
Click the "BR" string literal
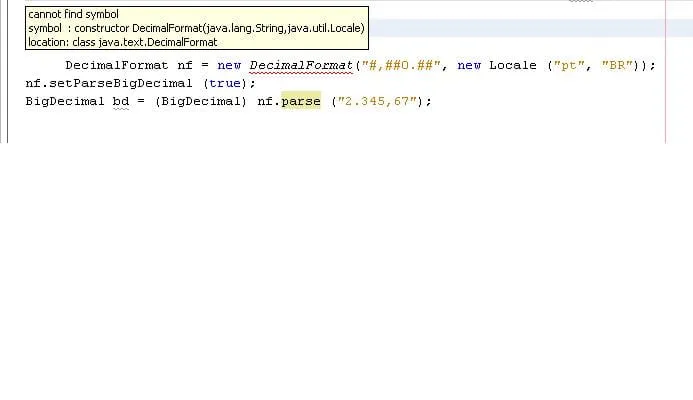617,65
